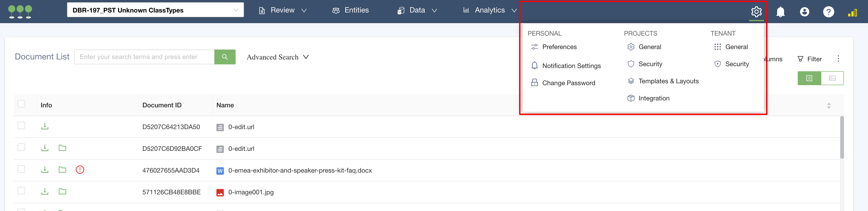Viewport: 868px width, 211px height.
Task: Select checkbox for 0-image001.jpg row
Action: [x=21, y=191]
